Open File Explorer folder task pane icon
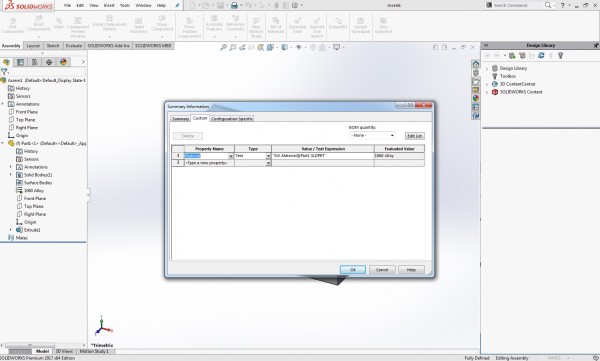The height and width of the screenshot is (361, 600). point(476,81)
